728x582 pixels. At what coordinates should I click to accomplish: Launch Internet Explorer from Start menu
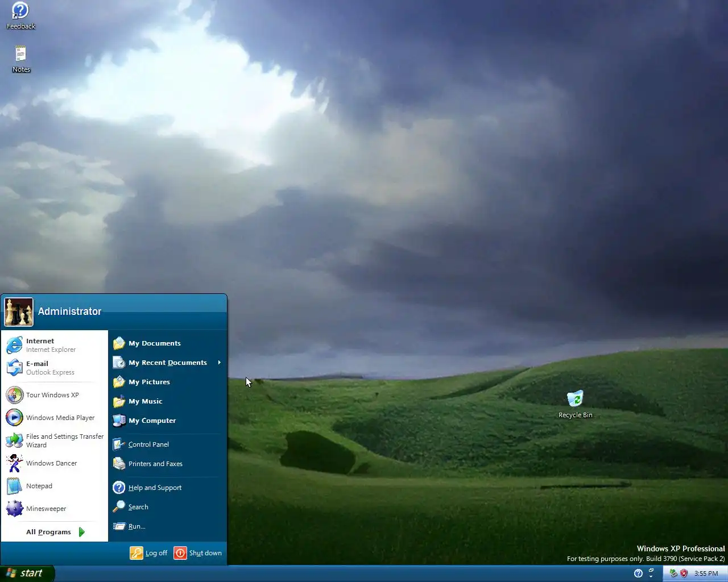tap(54, 345)
